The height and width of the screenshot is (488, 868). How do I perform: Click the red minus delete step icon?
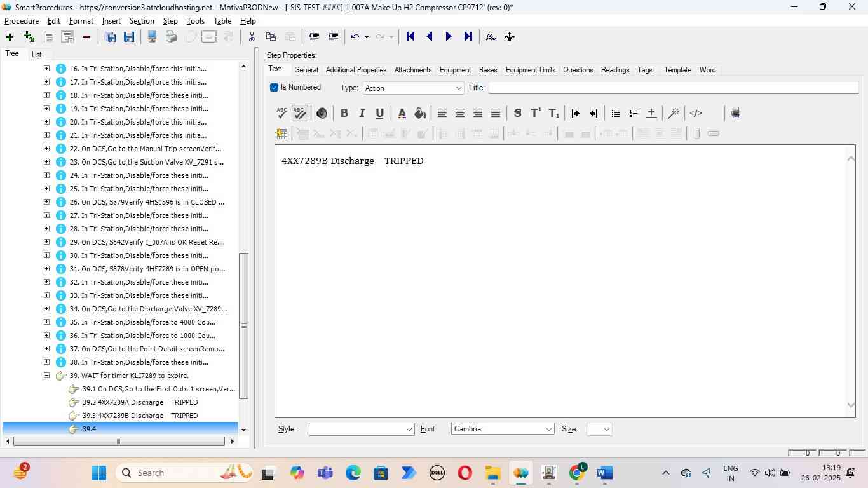(x=86, y=37)
